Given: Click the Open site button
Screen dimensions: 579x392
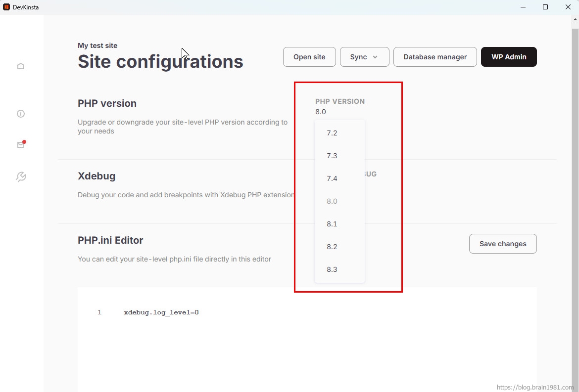Looking at the screenshot, I should click(x=309, y=57).
